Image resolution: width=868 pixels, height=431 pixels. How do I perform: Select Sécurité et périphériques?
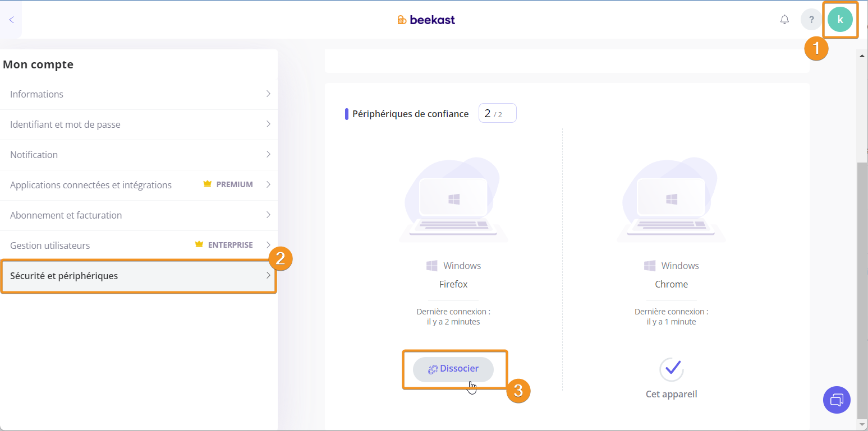[x=139, y=276]
